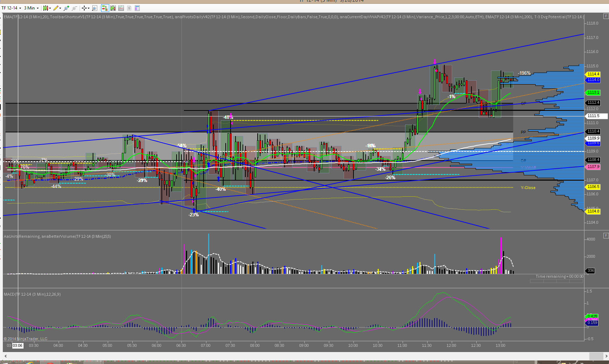Image resolution: width=609 pixels, height=364 pixels.
Task: Open the Indicators chart icon
Action: coord(121,8)
